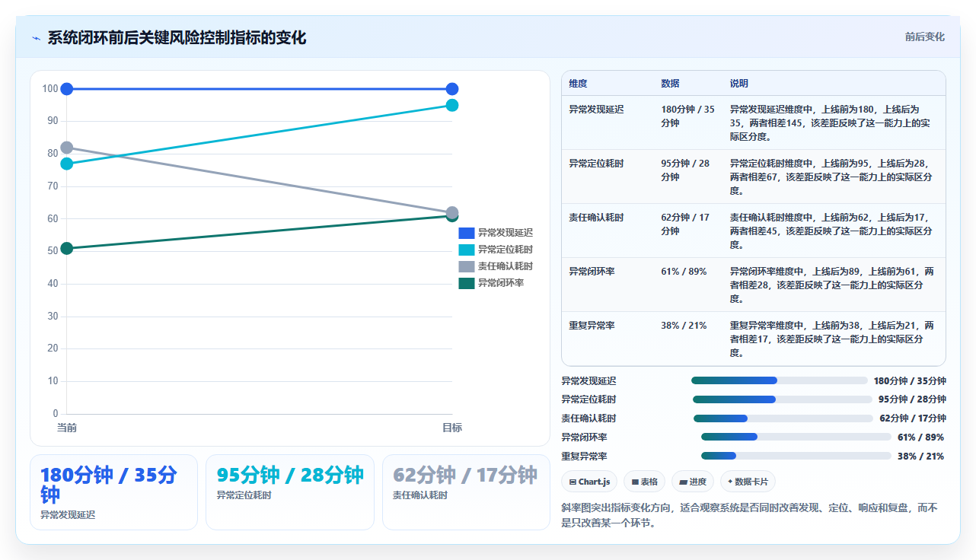Click the 说明 column header in table

739,84
